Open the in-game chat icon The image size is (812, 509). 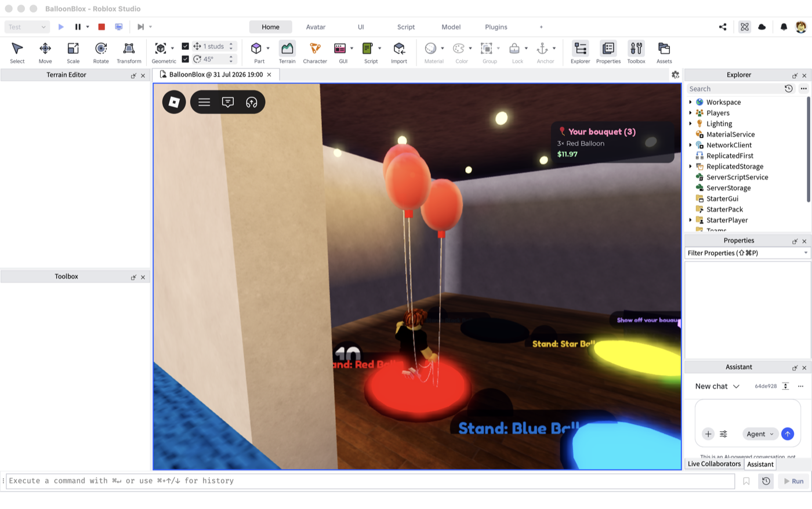(x=228, y=102)
